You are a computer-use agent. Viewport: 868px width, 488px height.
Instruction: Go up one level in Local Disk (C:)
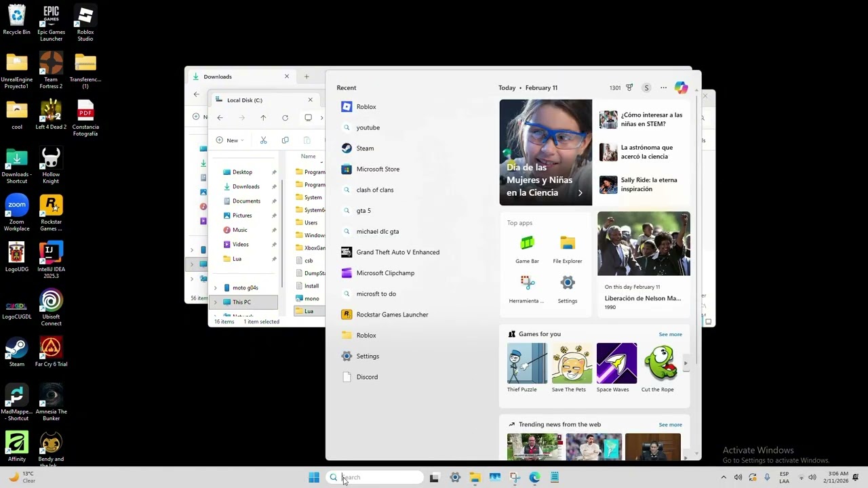point(263,118)
